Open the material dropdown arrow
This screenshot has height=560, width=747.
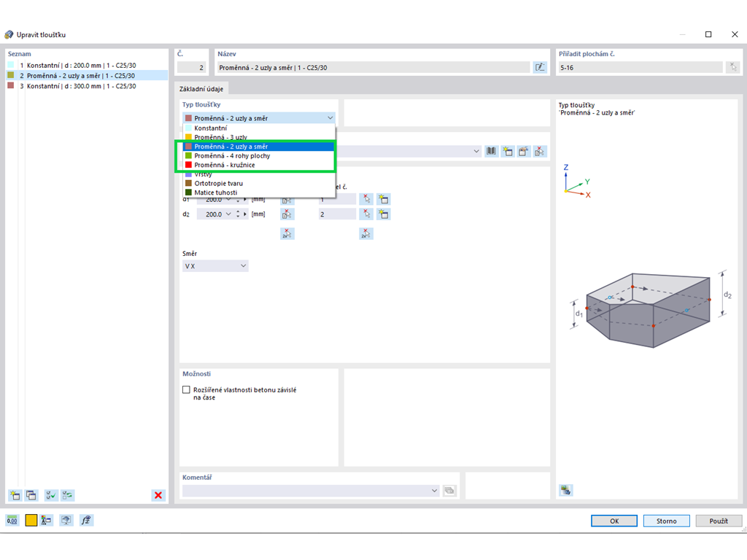click(476, 152)
